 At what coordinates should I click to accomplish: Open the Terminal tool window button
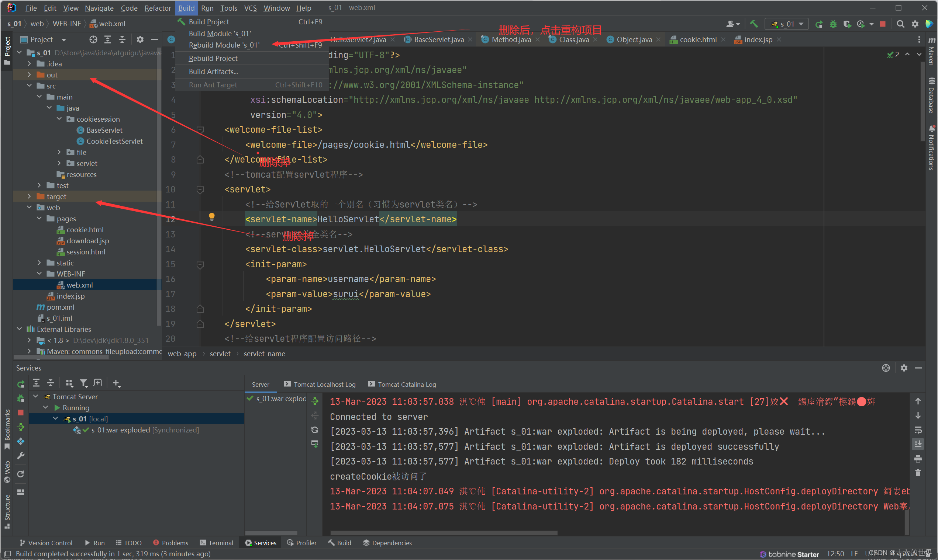click(x=216, y=543)
